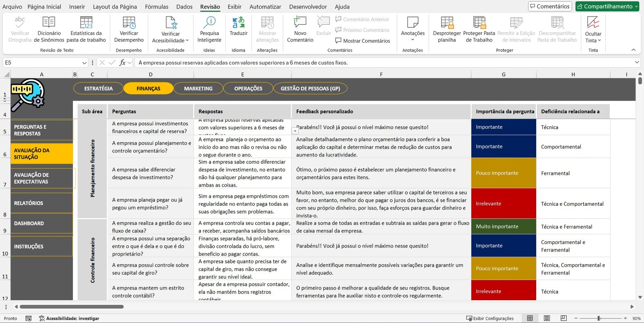The height and width of the screenshot is (323, 644).
Task: Open Compartilhamento dropdown button
Action: 607,6
